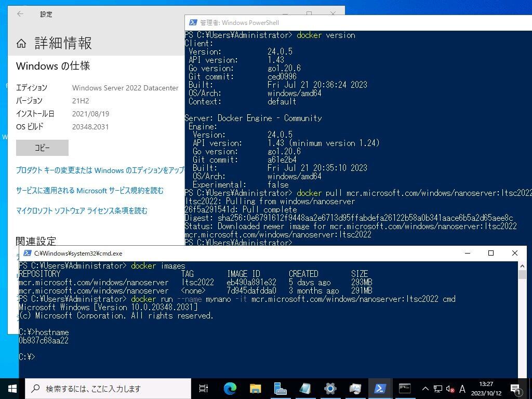Click the コピー button in Settings
532x399 pixels.
pyautogui.click(x=42, y=148)
